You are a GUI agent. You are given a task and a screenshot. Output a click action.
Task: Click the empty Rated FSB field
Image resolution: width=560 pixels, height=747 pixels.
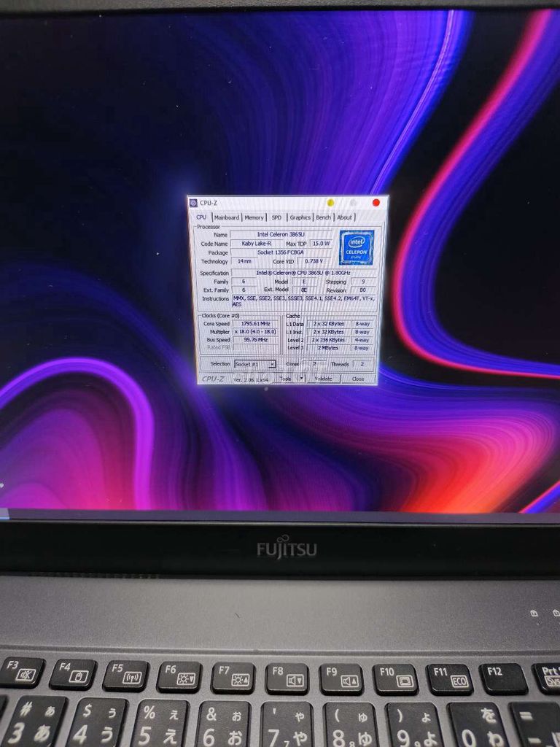click(x=256, y=348)
